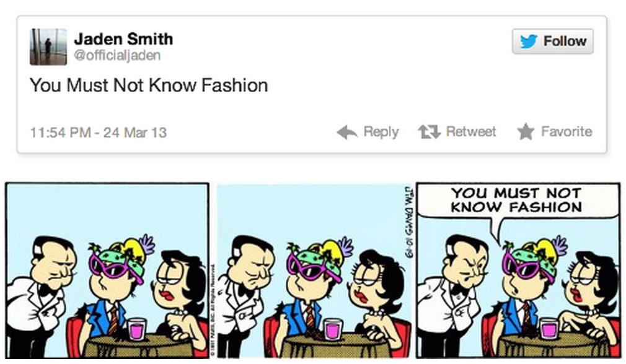Follow Jaden Smith

coord(552,41)
